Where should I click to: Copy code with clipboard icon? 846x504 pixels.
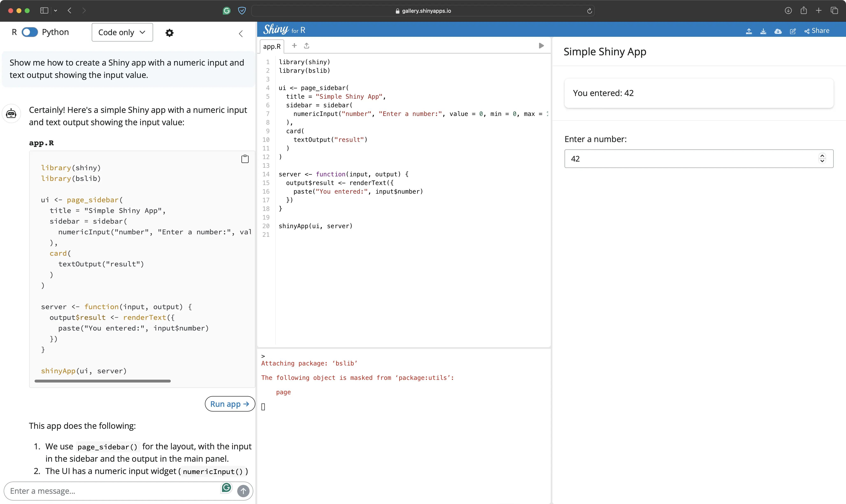pyautogui.click(x=245, y=159)
